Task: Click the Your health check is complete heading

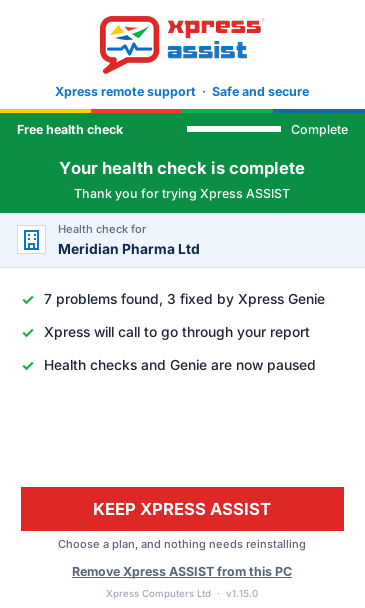Action: [182, 168]
